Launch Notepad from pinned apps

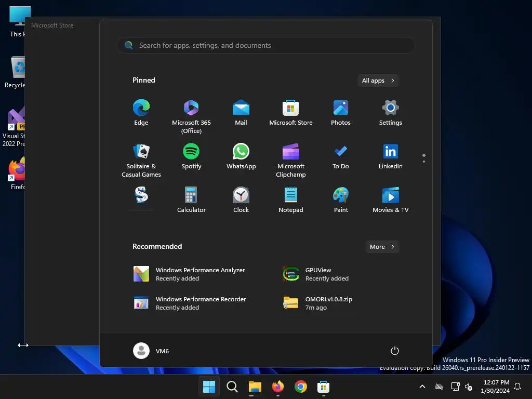(291, 200)
